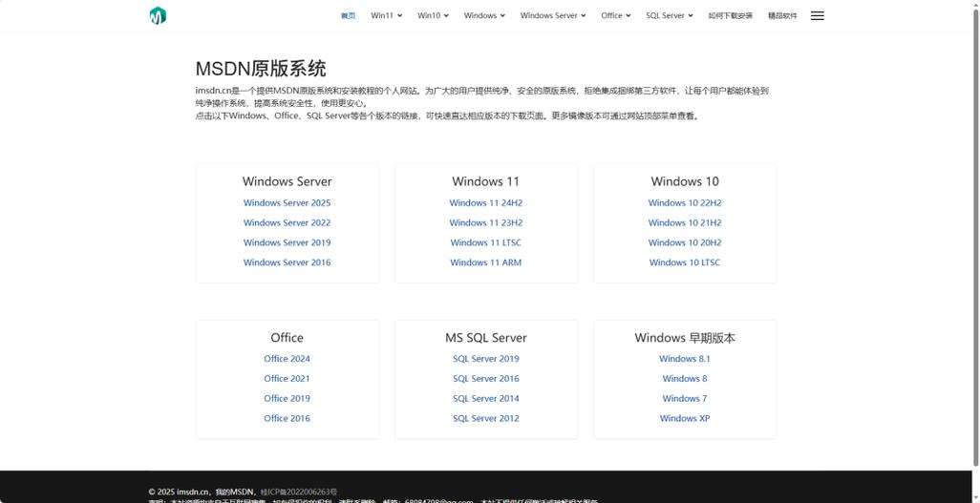Expand the Windows Server nav dropdown
The image size is (980, 503).
pyautogui.click(x=553, y=15)
